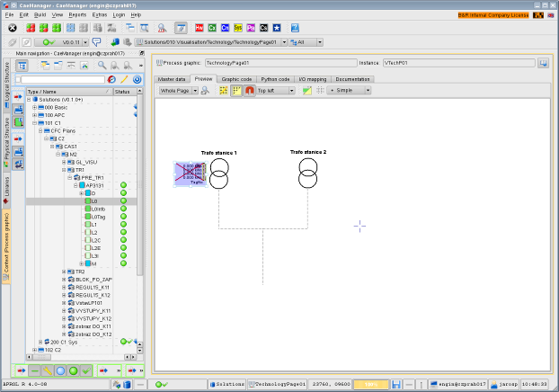Click the red Hw toolbar icon
559x392 pixels.
click(x=200, y=28)
